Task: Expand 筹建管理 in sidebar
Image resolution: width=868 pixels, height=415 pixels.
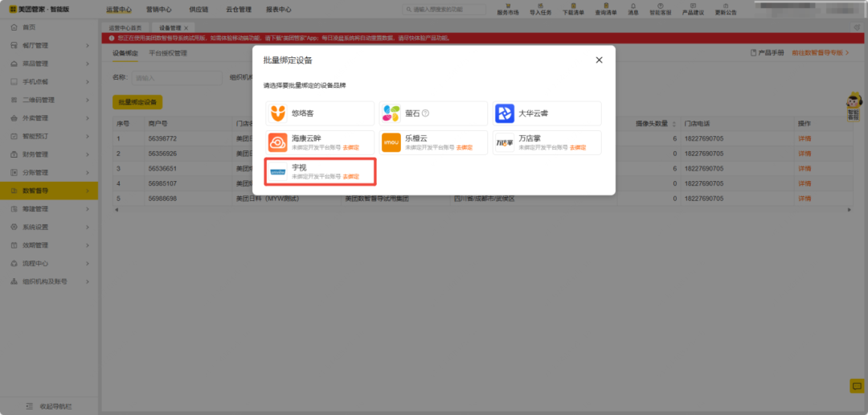Action: 49,209
